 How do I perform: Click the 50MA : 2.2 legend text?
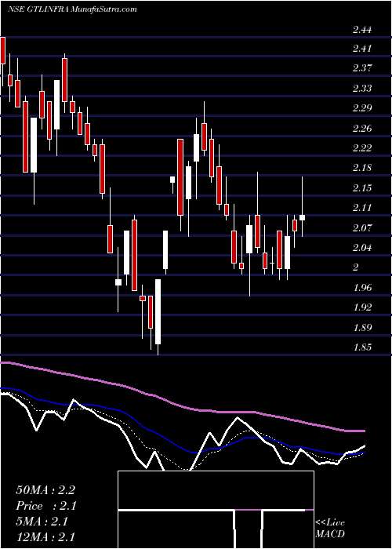[45, 490]
